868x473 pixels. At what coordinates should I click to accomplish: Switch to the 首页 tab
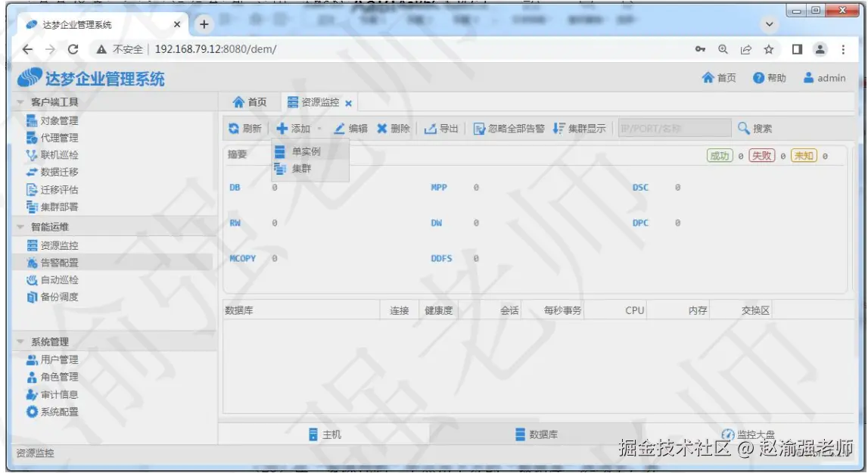coord(250,102)
